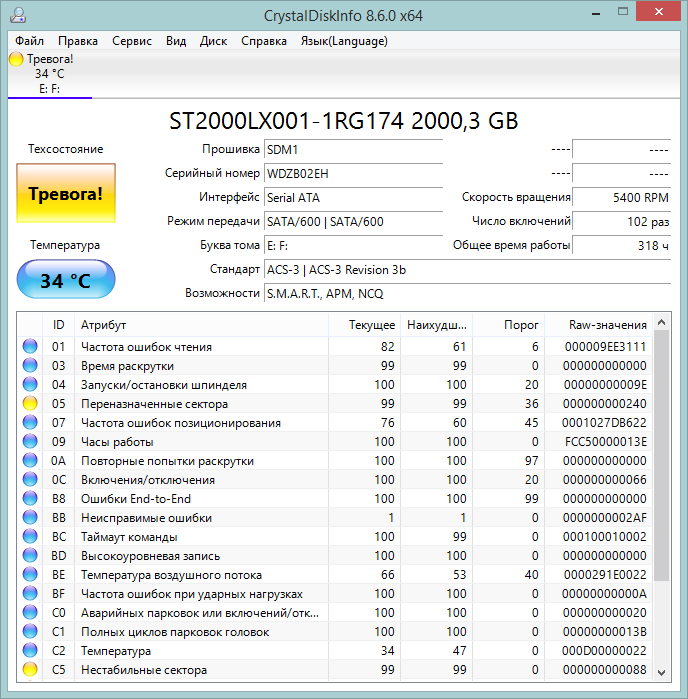Image resolution: width=688 pixels, height=699 pixels.
Task: Click the serial number field WDZB02EH
Action: click(353, 173)
